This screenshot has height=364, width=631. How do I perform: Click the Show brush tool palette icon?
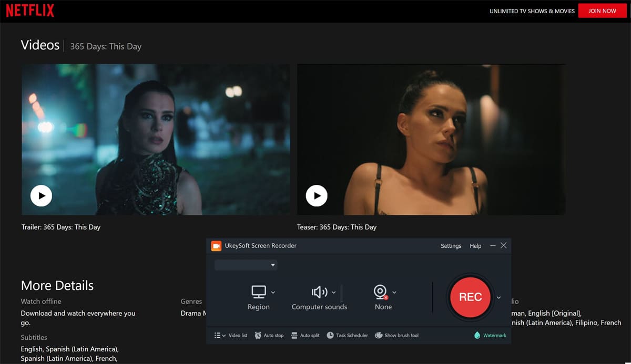click(378, 335)
